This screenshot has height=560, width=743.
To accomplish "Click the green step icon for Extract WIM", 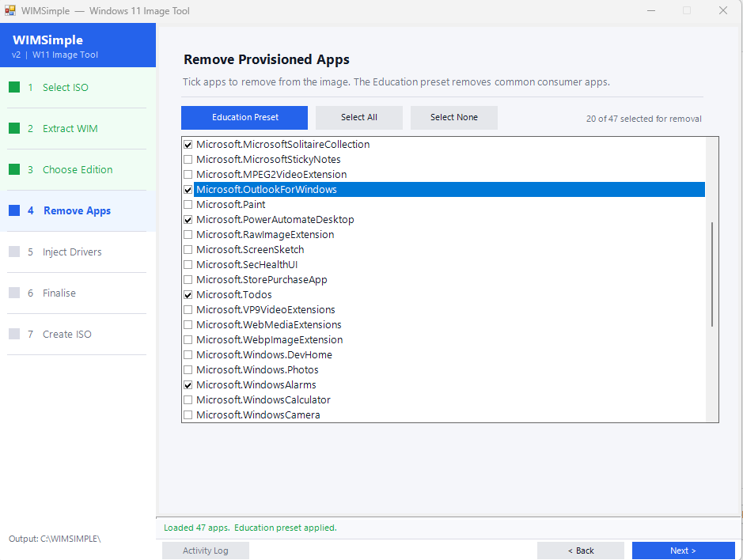I will click(14, 129).
